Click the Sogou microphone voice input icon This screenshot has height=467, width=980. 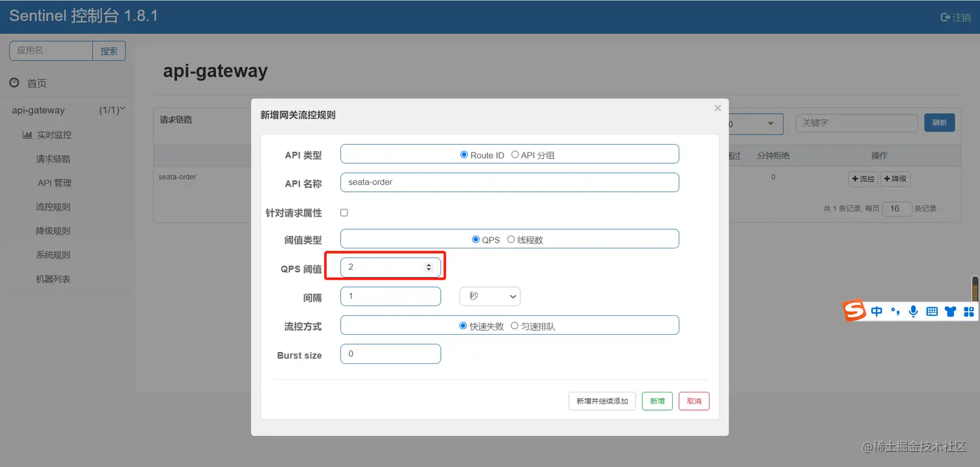(x=913, y=311)
